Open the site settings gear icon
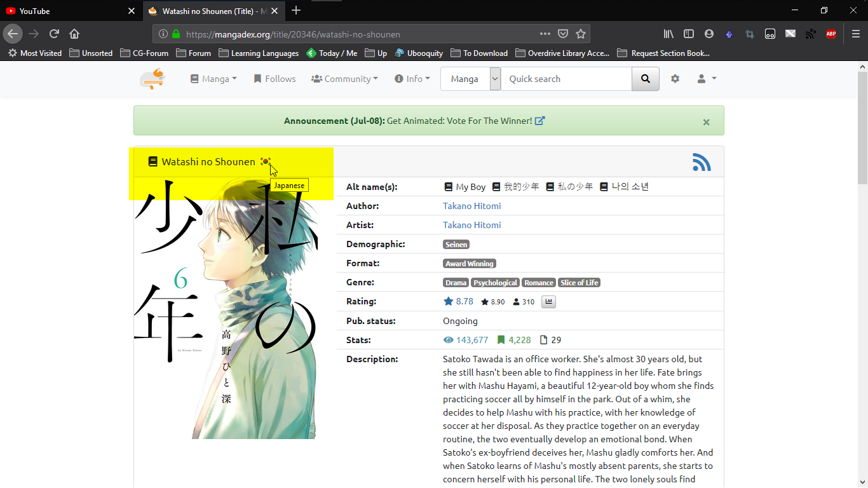Viewport: 868px width, 488px height. point(675,79)
